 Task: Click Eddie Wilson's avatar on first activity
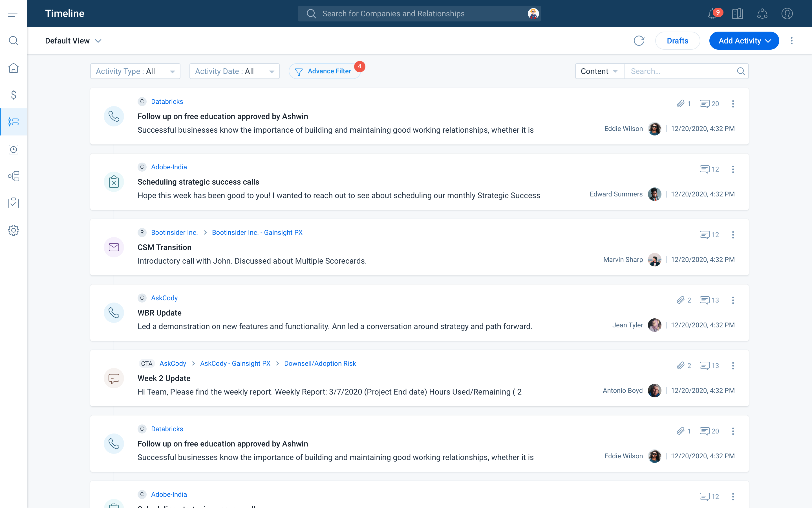coord(654,129)
